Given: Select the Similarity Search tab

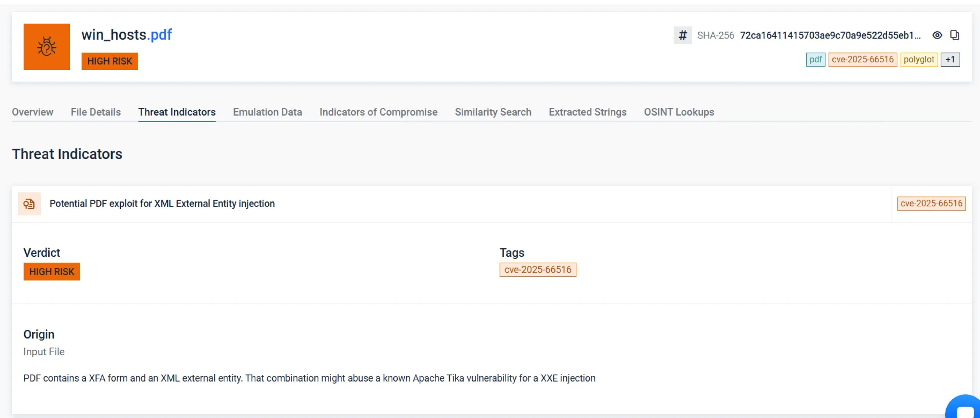Looking at the screenshot, I should tap(493, 112).
